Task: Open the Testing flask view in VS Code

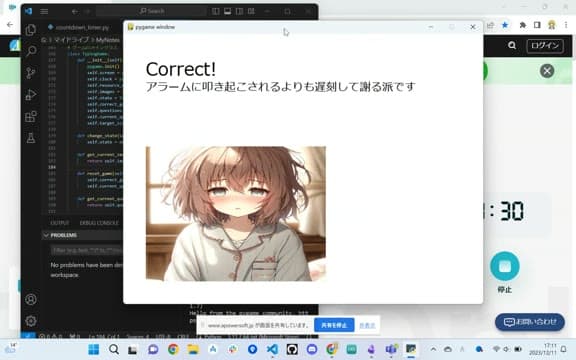Action: point(31,138)
